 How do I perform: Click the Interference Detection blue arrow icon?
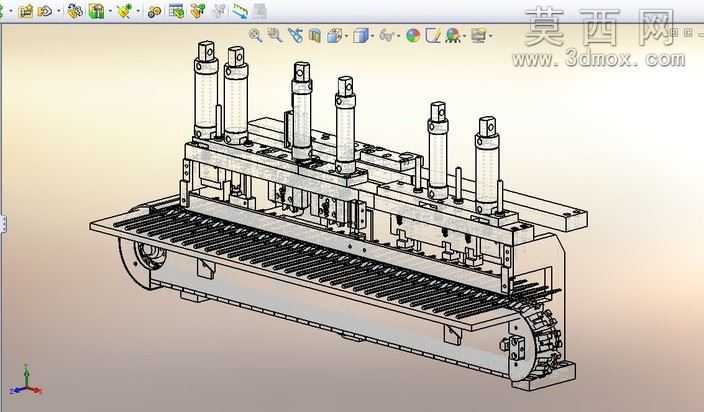[240, 11]
